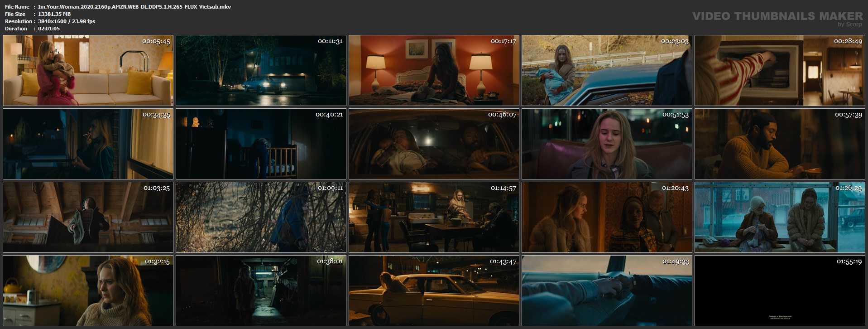Click the Resolution label
This screenshot has width=868, height=329.
[19, 21]
